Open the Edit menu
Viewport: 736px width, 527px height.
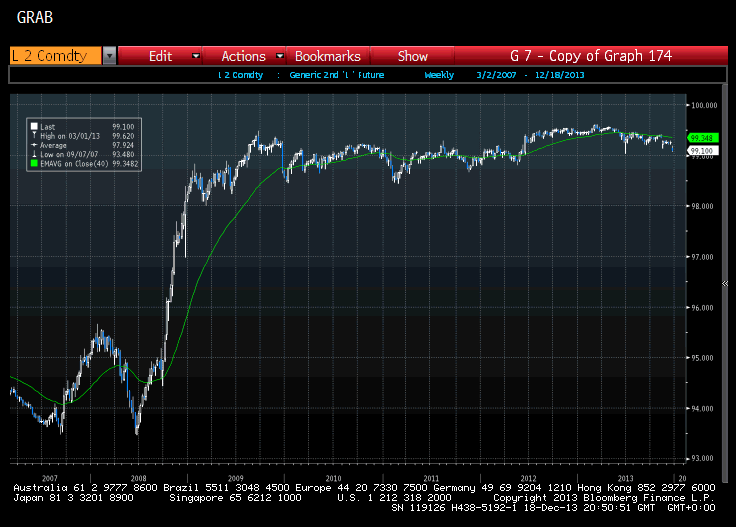pos(160,56)
